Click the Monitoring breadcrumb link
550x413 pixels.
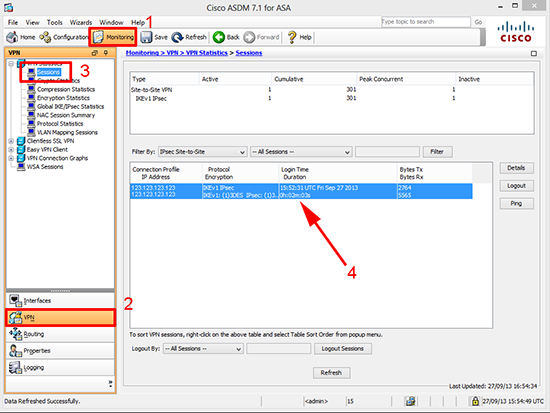(x=142, y=53)
